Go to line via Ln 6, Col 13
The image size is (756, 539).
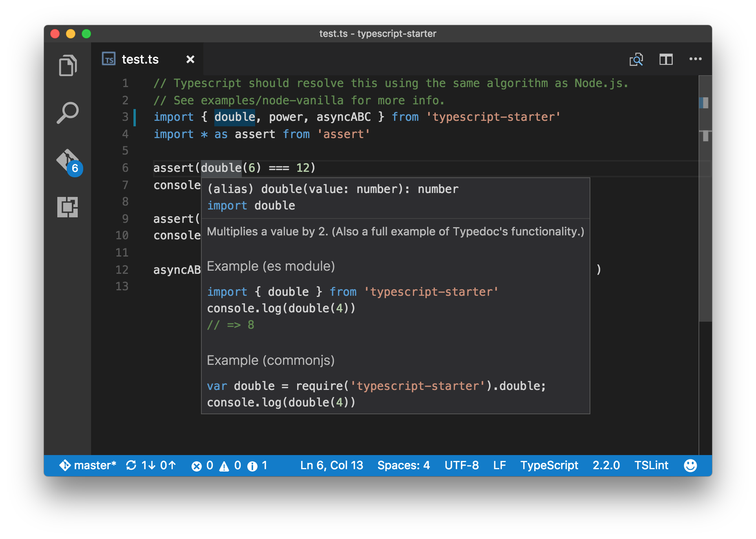pos(332,465)
